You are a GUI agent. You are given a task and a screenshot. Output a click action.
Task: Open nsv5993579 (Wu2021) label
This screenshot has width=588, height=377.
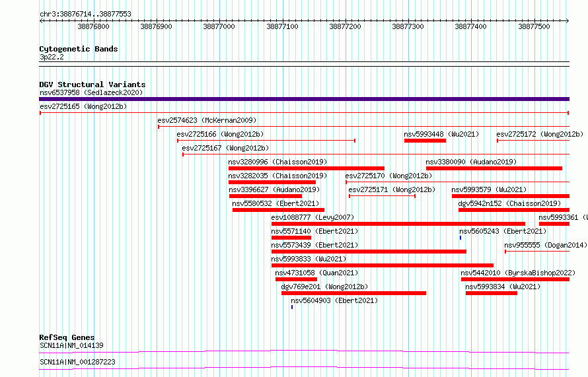pyautogui.click(x=489, y=189)
